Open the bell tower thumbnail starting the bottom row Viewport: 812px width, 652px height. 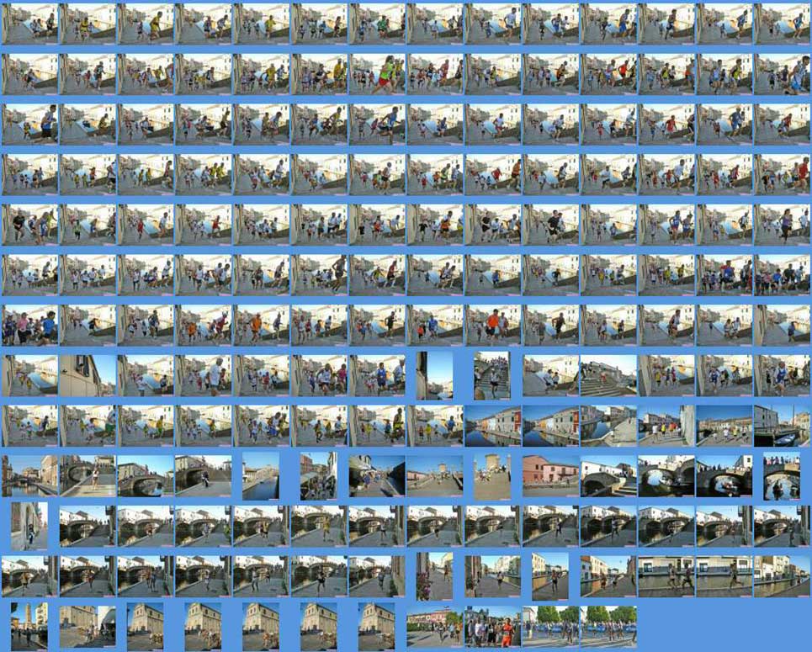[29, 627]
